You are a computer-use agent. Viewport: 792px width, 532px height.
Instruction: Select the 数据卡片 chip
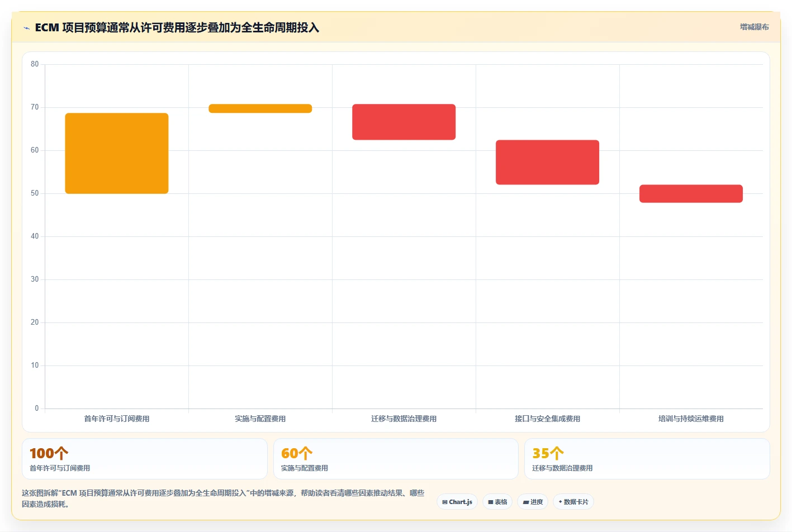(573, 502)
